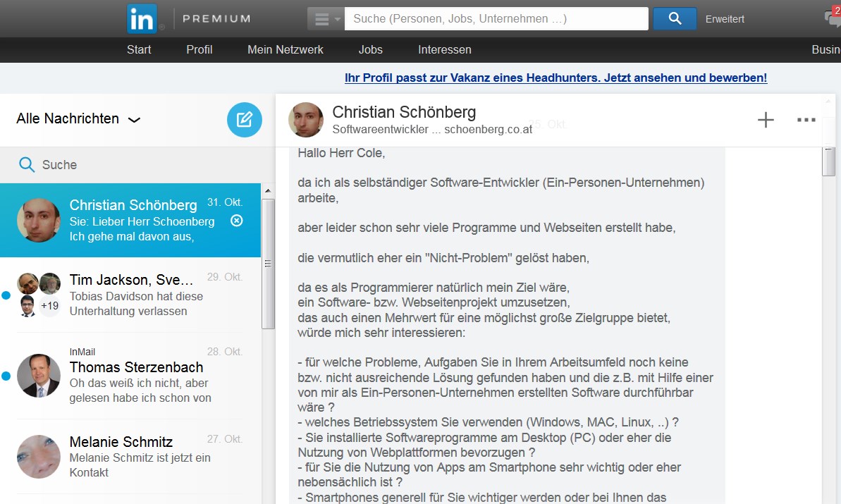Open the search category dropdown

tap(325, 19)
